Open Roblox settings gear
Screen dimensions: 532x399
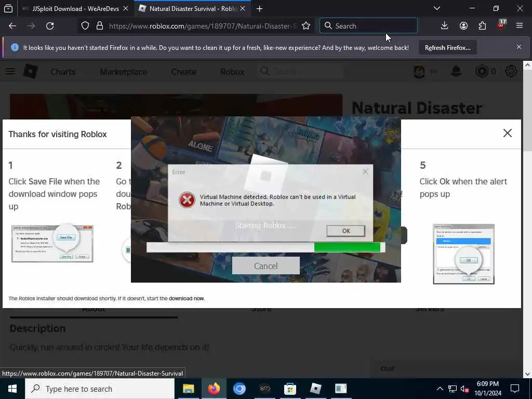511,72
